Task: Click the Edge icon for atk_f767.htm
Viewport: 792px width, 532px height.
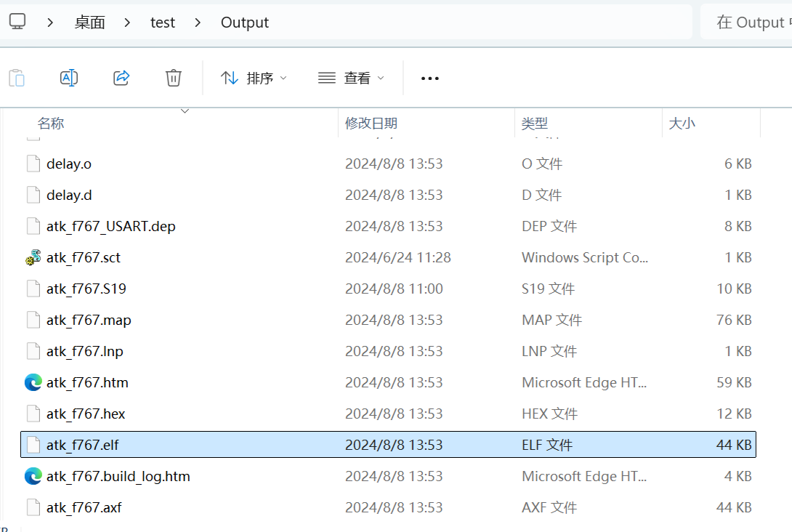Action: [x=33, y=382]
